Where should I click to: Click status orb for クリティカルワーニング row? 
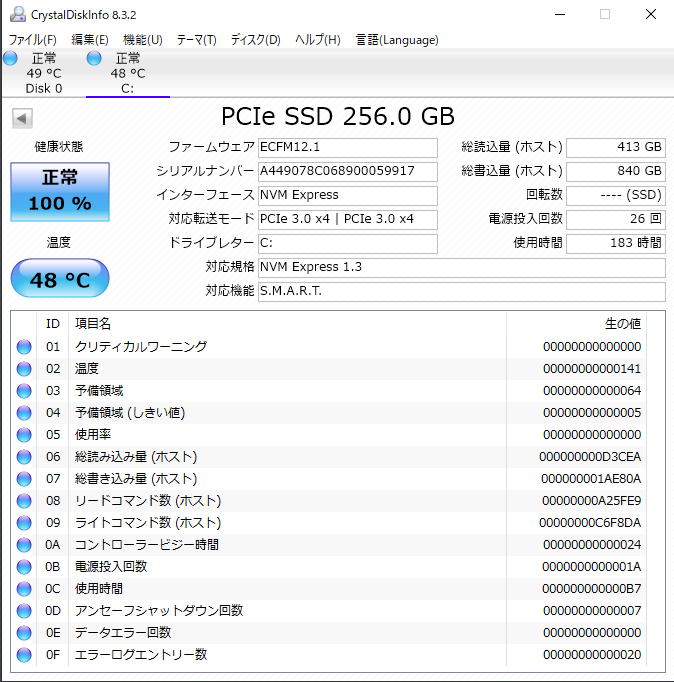[24, 347]
